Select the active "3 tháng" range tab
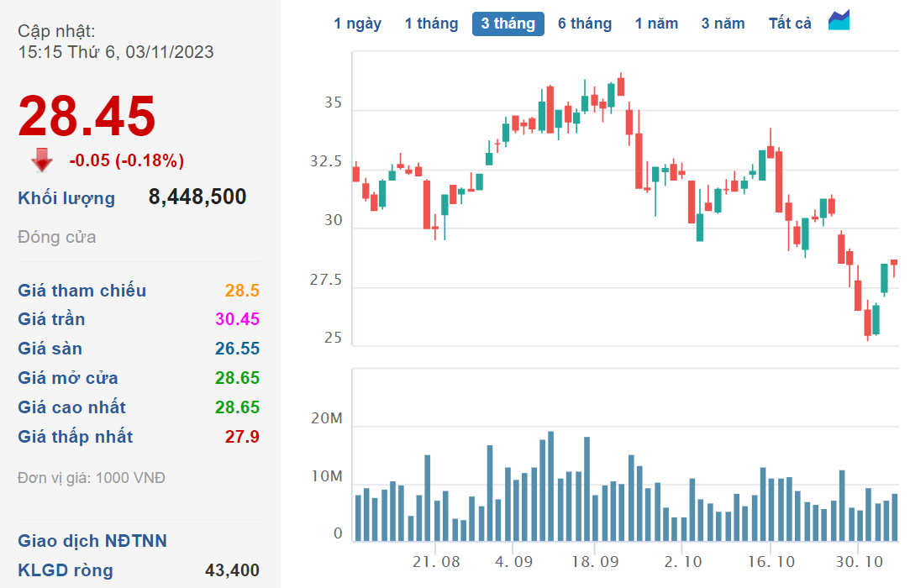910x588 pixels. tap(508, 24)
